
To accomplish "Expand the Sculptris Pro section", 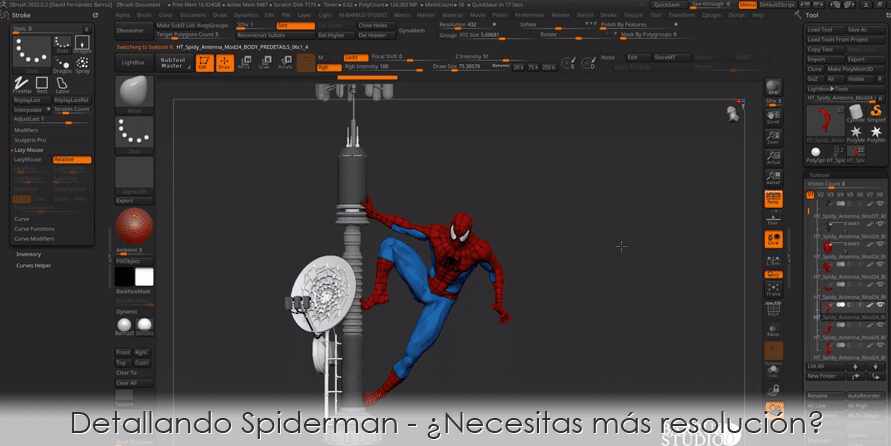I will [30, 140].
